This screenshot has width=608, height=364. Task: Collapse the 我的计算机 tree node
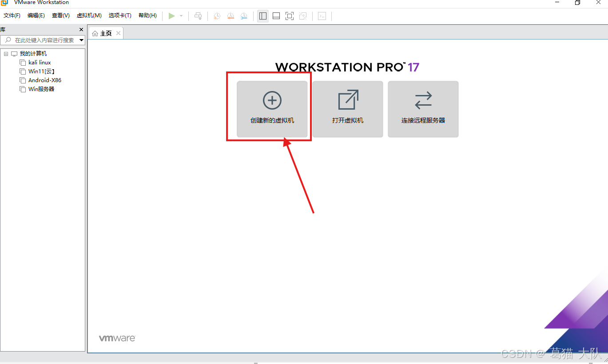coord(6,54)
